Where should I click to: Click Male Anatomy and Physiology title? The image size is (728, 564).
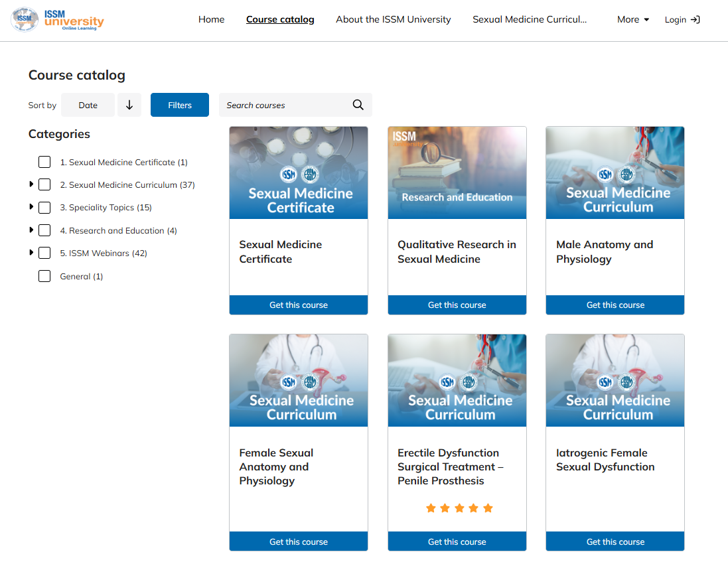[x=605, y=251]
